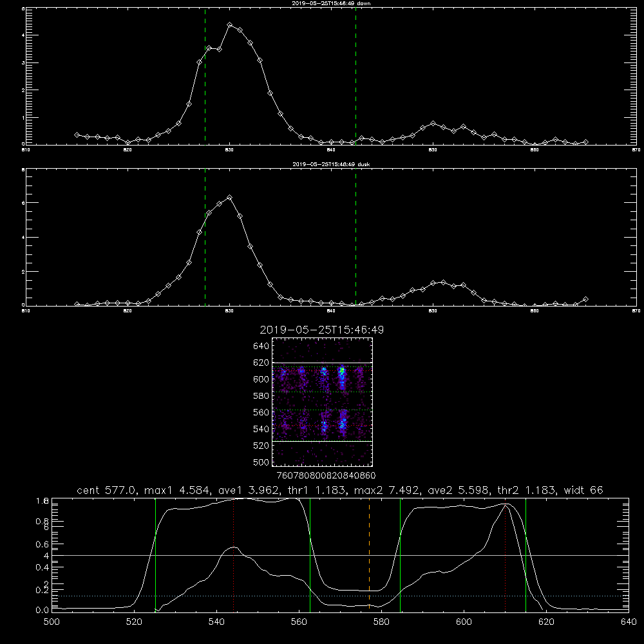Viewport: 644px width, 644px height.
Task: Select the 'ave2 5.598' value in stats line
Action: tap(459, 490)
